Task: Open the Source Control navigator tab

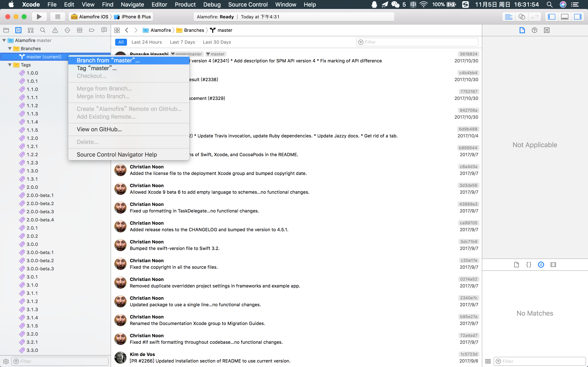Action: click(18, 30)
